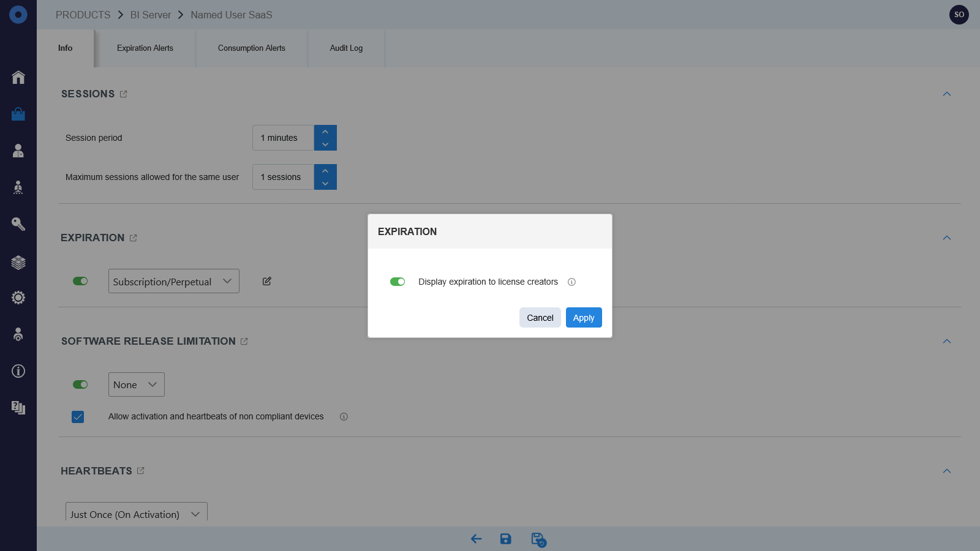Click Named User SaaS breadcrumb

232,15
